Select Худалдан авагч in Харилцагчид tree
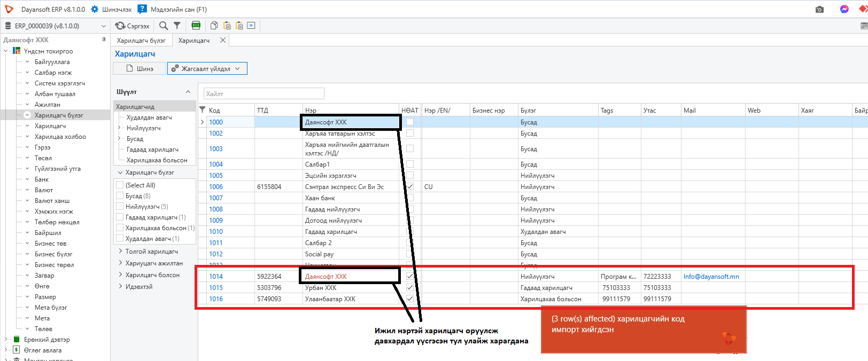 click(149, 117)
